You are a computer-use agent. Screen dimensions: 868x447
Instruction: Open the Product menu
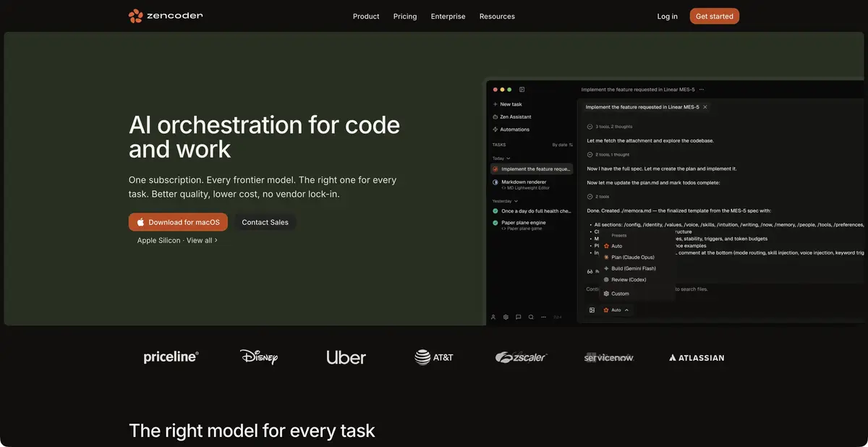(366, 16)
